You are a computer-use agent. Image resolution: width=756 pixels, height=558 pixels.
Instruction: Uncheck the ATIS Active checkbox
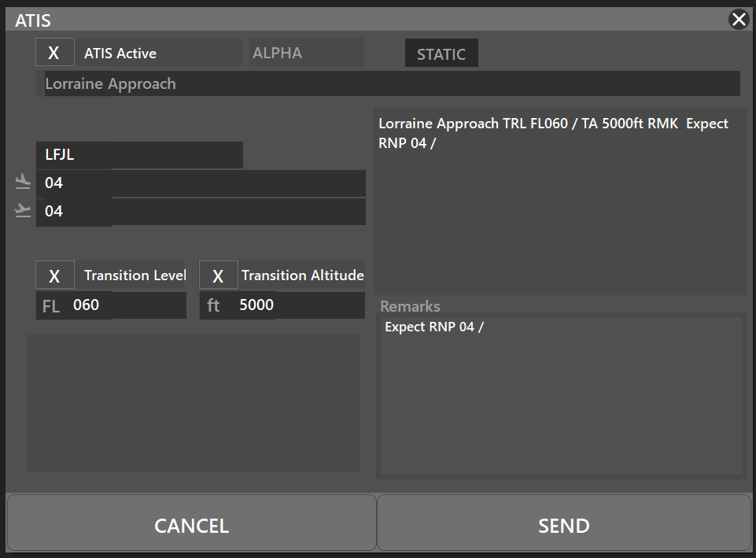pyautogui.click(x=55, y=52)
